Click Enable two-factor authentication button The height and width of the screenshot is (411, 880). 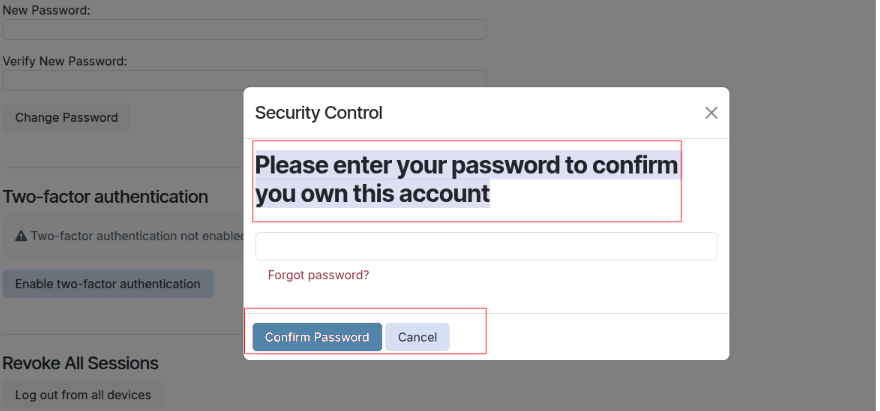108,284
